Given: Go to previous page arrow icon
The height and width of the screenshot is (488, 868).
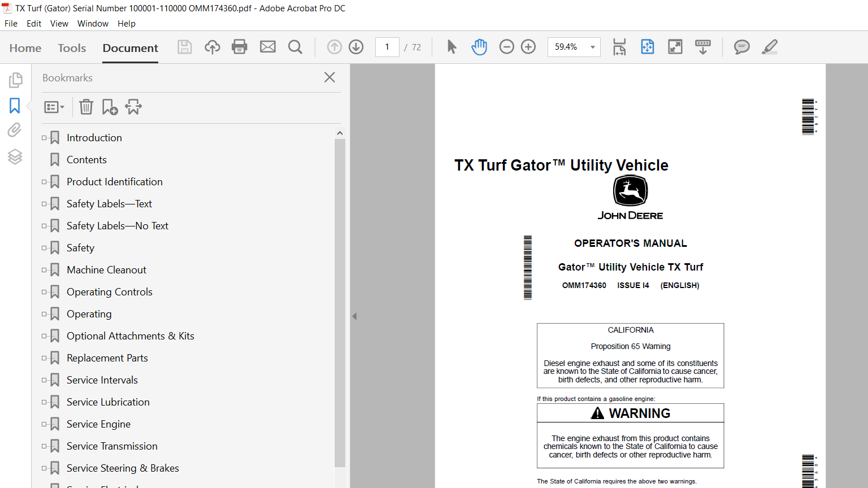Looking at the screenshot, I should [x=335, y=47].
